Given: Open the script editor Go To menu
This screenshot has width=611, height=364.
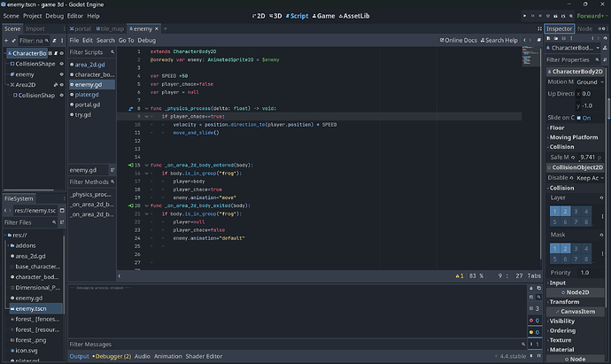Looking at the screenshot, I should (126, 40).
